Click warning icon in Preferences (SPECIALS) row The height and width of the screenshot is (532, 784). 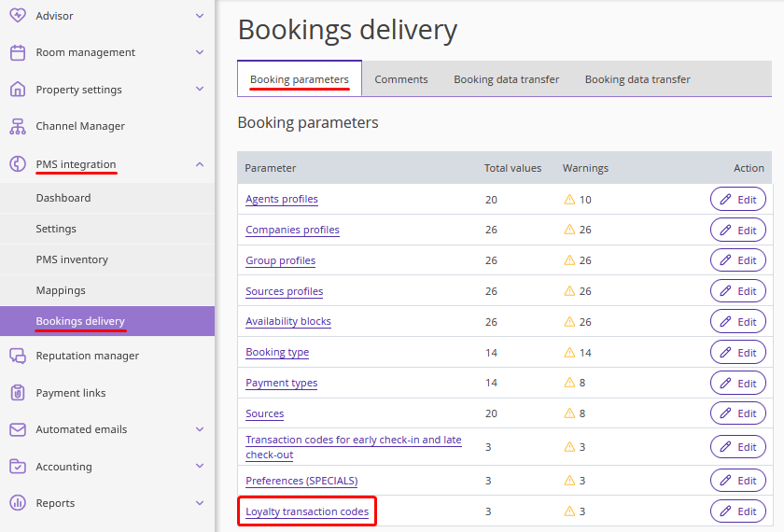coord(569,481)
